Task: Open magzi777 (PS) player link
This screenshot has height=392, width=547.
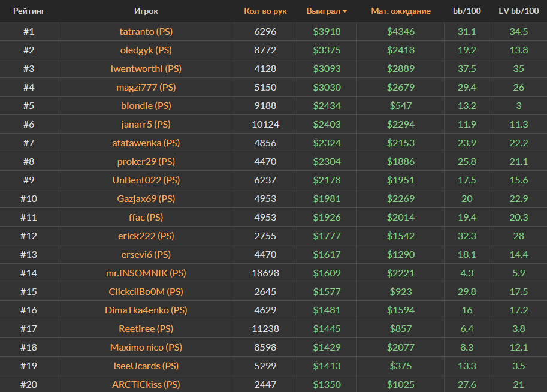Action: [x=146, y=88]
